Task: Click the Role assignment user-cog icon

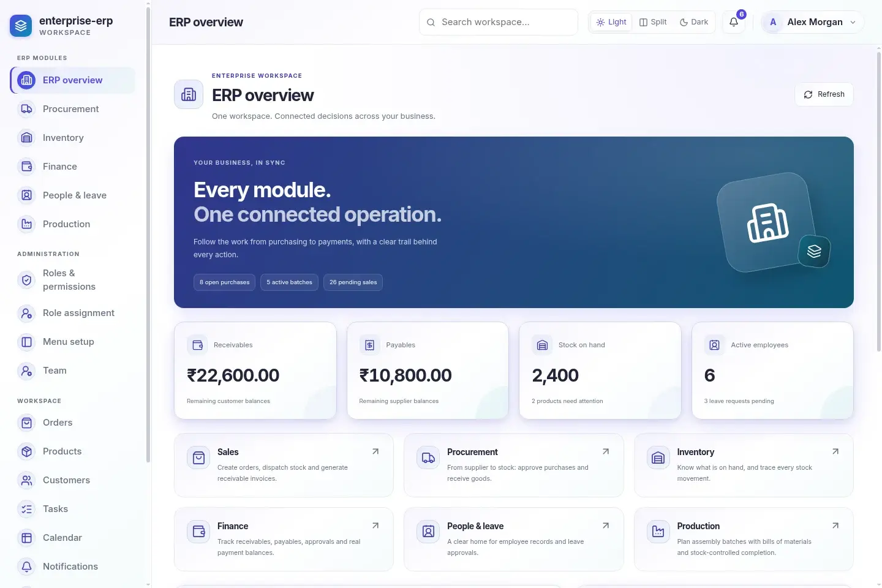Action: coord(26,313)
